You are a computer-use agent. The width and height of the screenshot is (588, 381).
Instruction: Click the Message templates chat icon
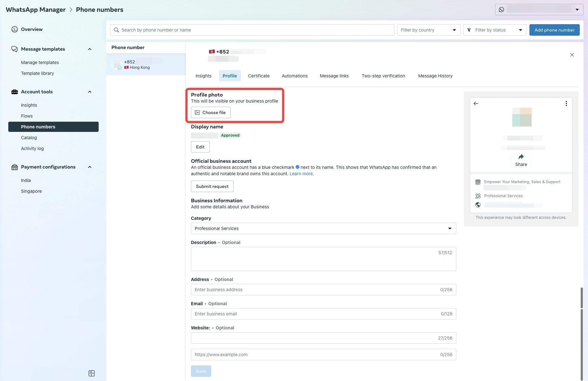pyautogui.click(x=15, y=49)
